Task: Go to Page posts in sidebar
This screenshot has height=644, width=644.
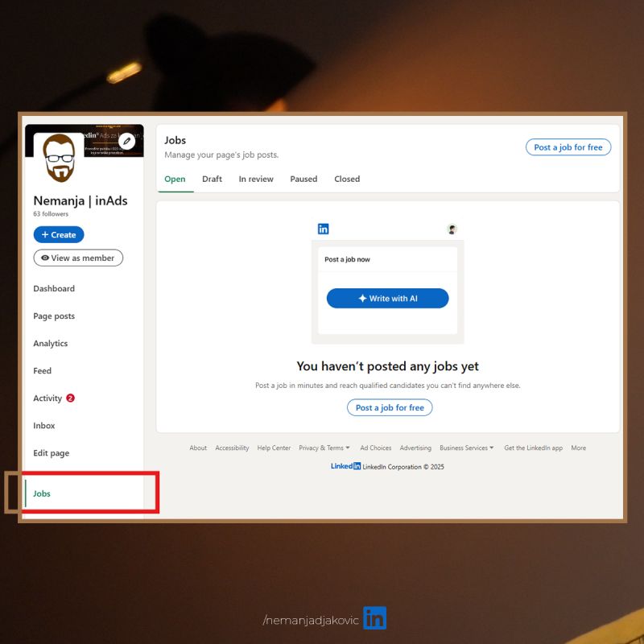Action: [54, 316]
